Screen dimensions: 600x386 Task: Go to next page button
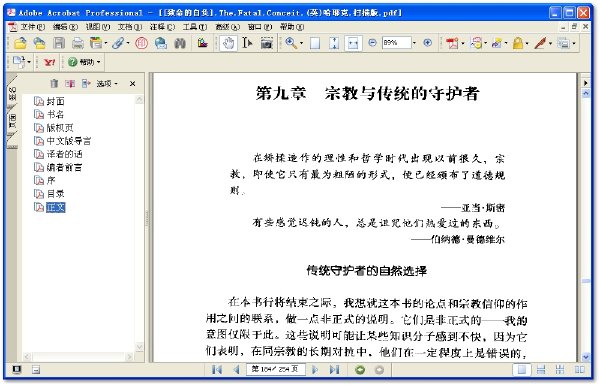pos(315,370)
